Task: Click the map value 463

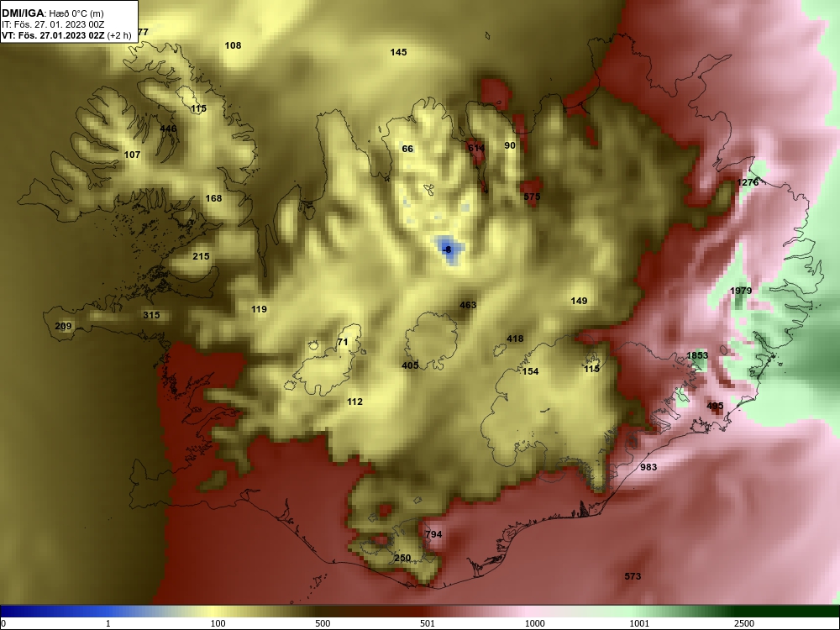Action: click(468, 305)
